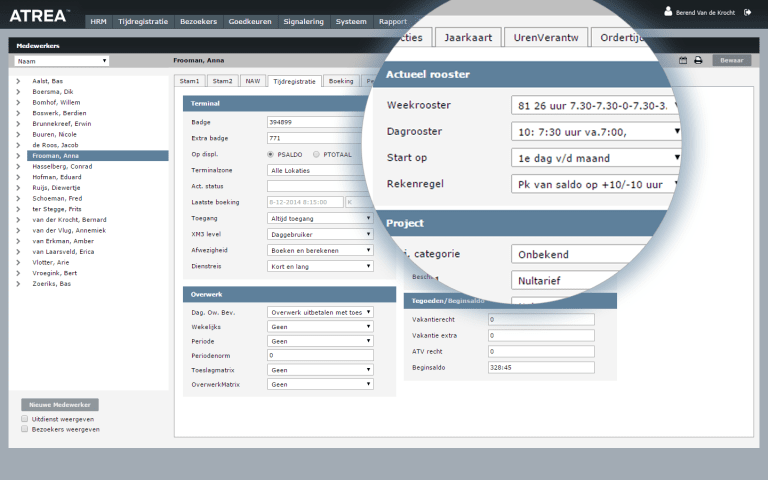Open the Start op dropdown

(597, 158)
